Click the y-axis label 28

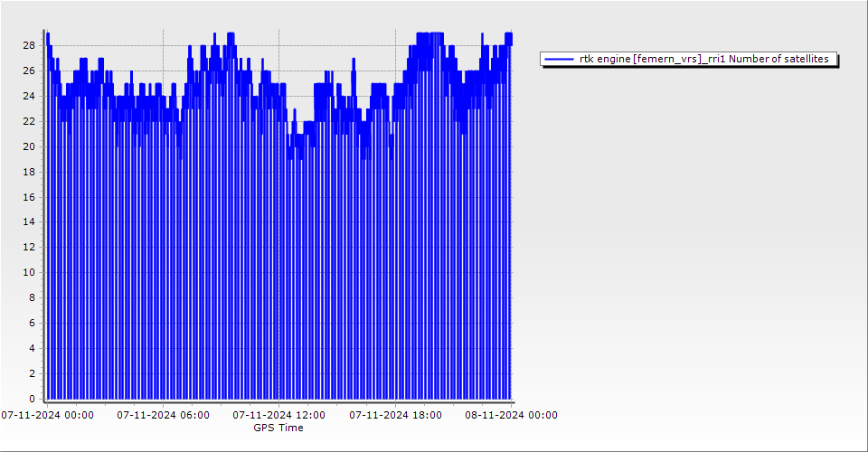(29, 45)
